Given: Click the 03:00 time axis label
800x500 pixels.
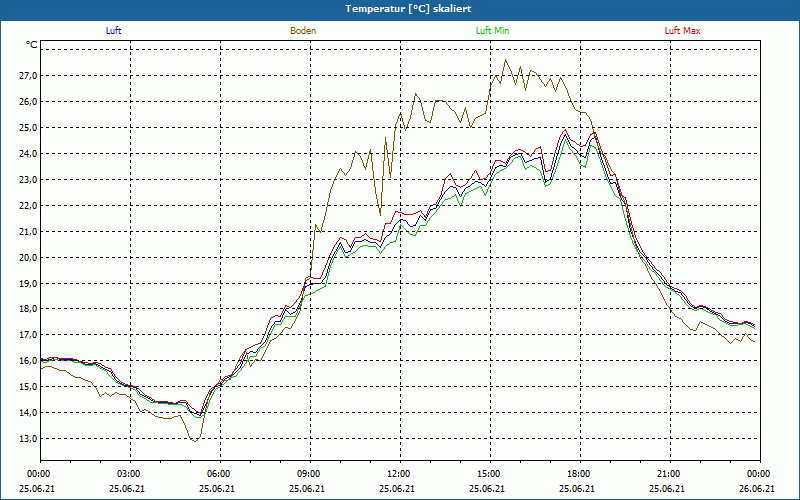Looking at the screenshot, I should coord(131,474).
